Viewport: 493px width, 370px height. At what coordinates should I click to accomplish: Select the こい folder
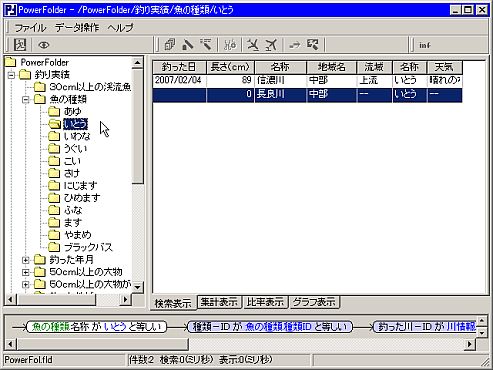tap(72, 161)
